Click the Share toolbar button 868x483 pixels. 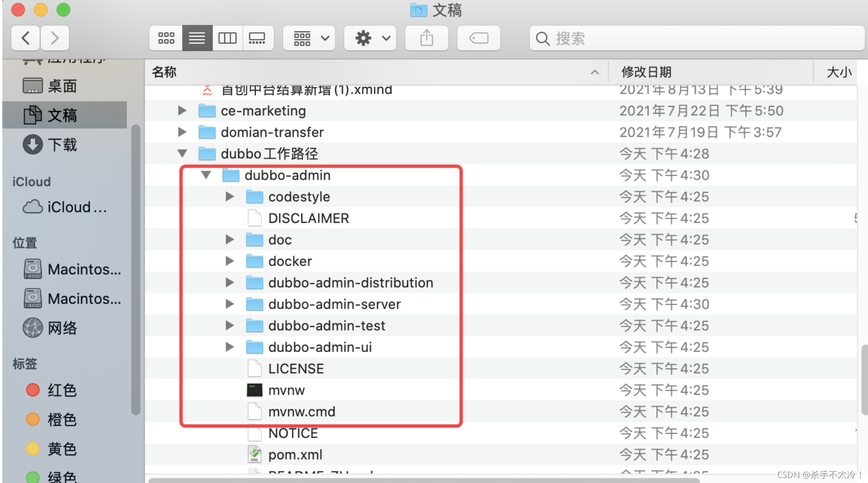click(427, 38)
